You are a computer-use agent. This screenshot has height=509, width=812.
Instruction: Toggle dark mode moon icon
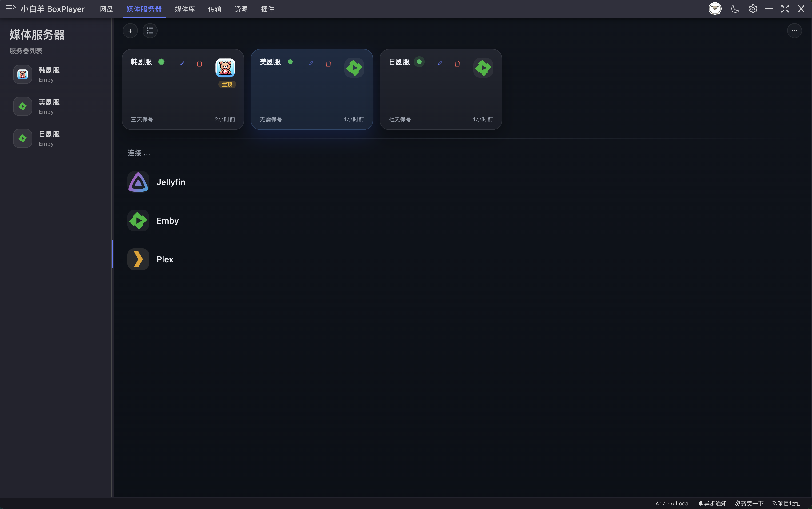[x=735, y=9]
